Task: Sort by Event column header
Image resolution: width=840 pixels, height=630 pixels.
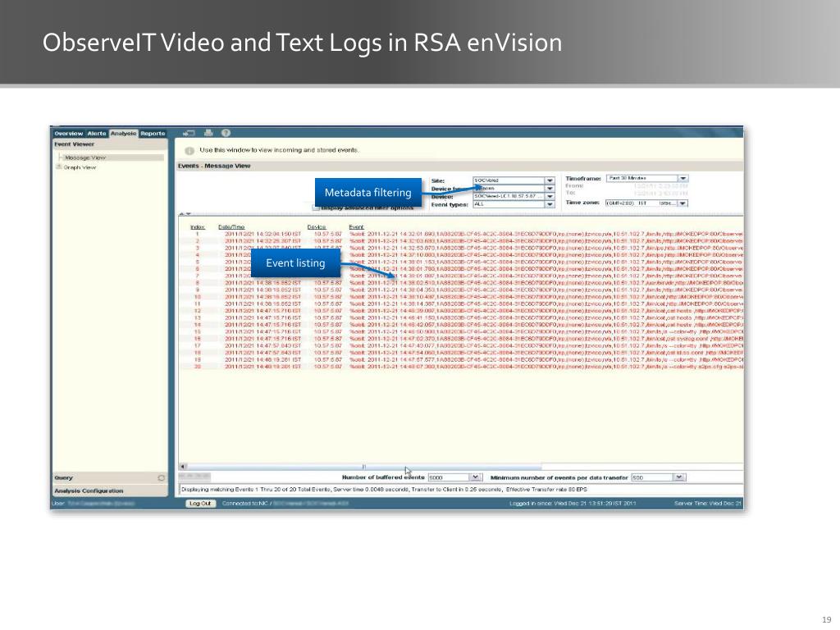Action: (x=356, y=227)
